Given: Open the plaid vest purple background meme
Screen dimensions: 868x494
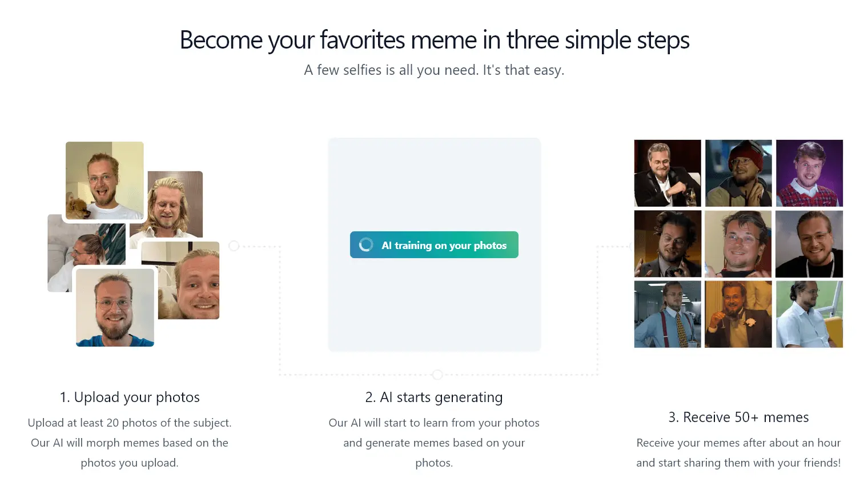Looking at the screenshot, I should (809, 173).
